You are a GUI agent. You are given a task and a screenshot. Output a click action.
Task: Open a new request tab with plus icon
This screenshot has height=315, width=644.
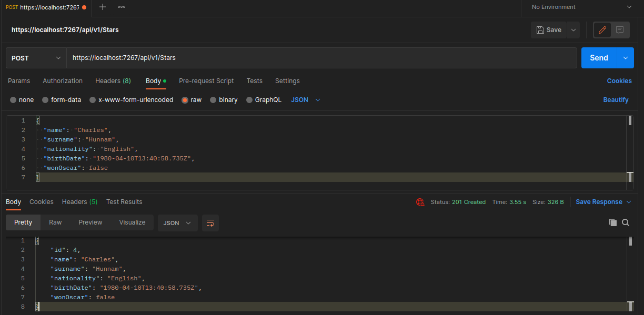click(103, 7)
